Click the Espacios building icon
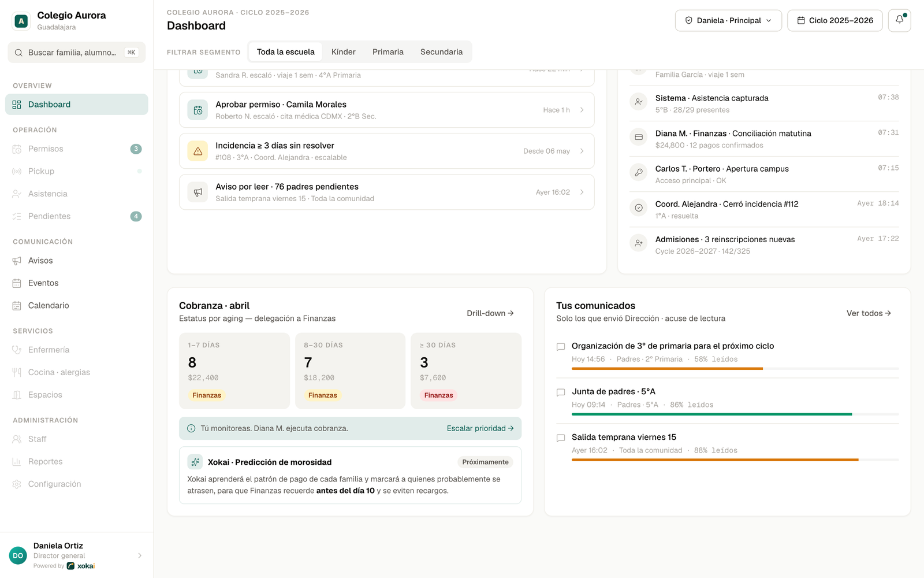This screenshot has height=578, width=924. (17, 395)
